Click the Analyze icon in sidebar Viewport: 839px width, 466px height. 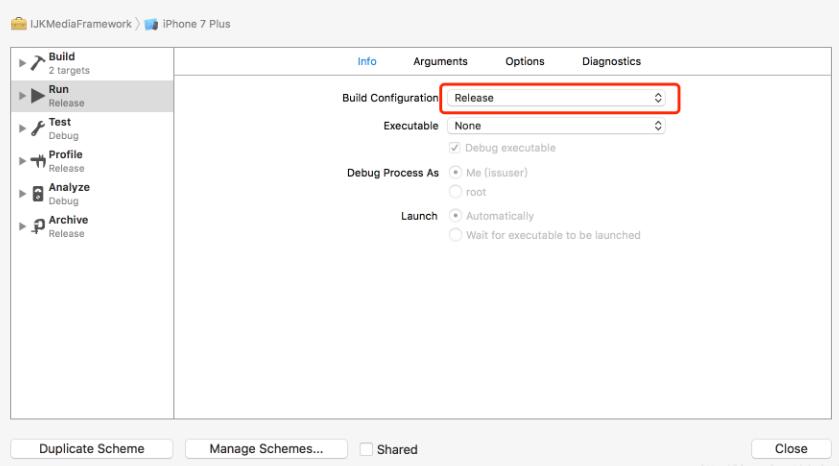click(36, 192)
